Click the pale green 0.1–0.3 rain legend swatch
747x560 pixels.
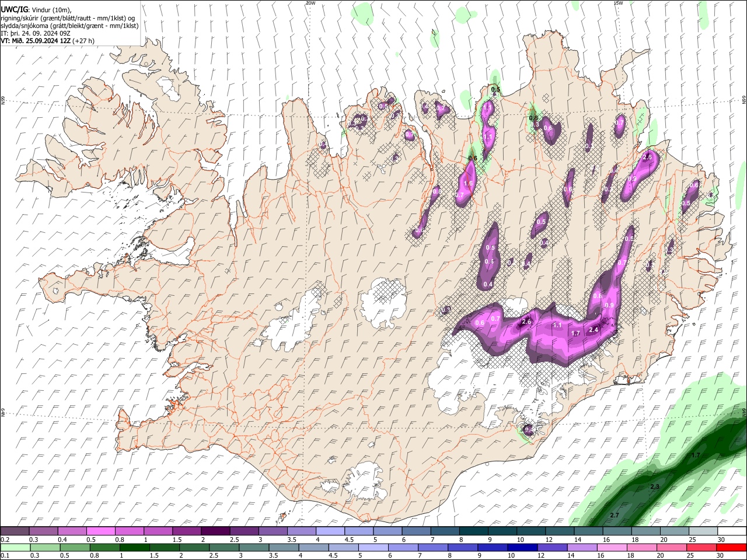point(15,547)
